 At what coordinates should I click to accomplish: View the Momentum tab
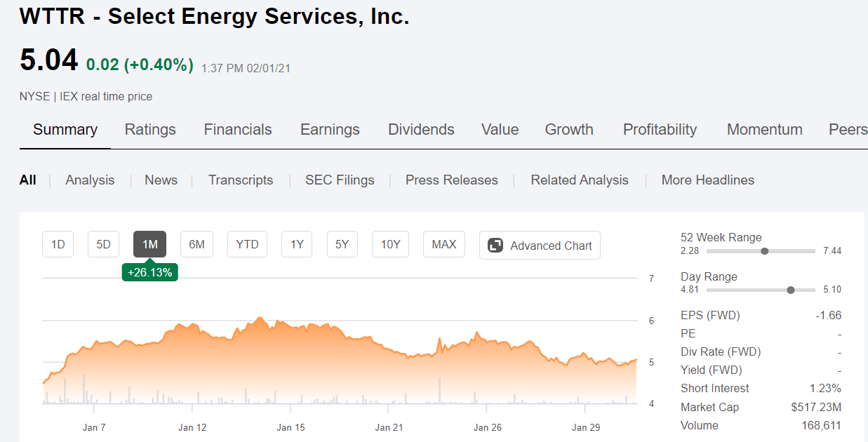point(765,130)
